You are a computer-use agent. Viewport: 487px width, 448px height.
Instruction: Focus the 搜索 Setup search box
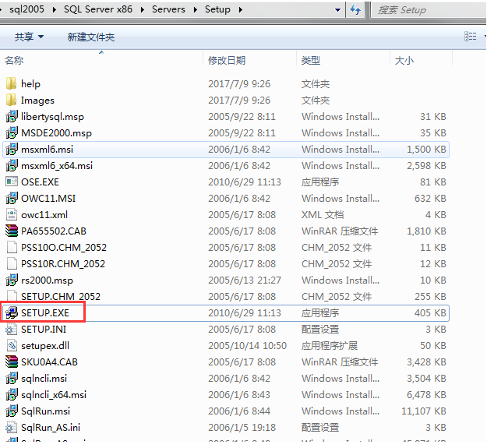(x=429, y=10)
